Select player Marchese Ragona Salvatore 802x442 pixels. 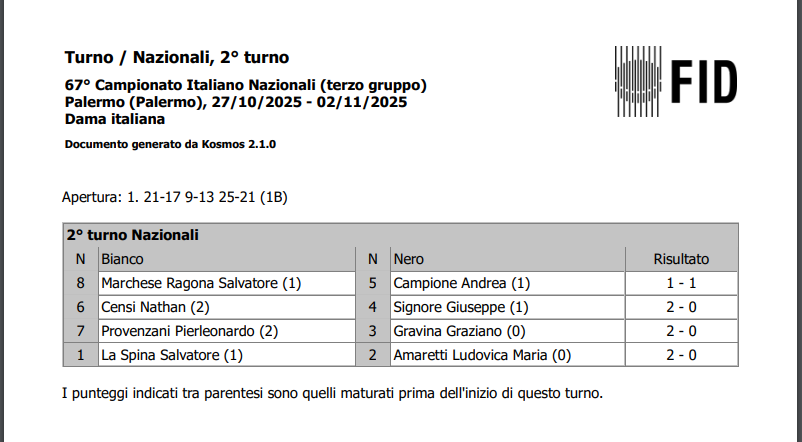(x=201, y=283)
